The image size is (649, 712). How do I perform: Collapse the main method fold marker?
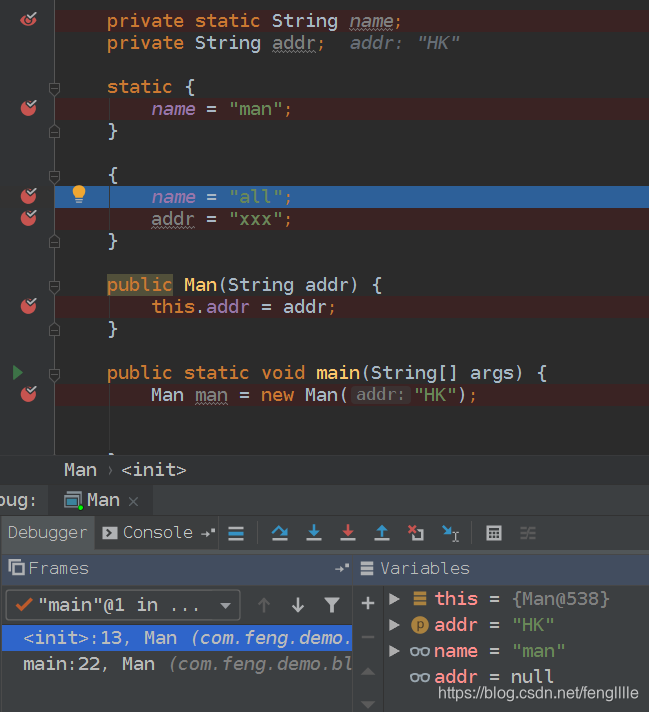pyautogui.click(x=54, y=374)
